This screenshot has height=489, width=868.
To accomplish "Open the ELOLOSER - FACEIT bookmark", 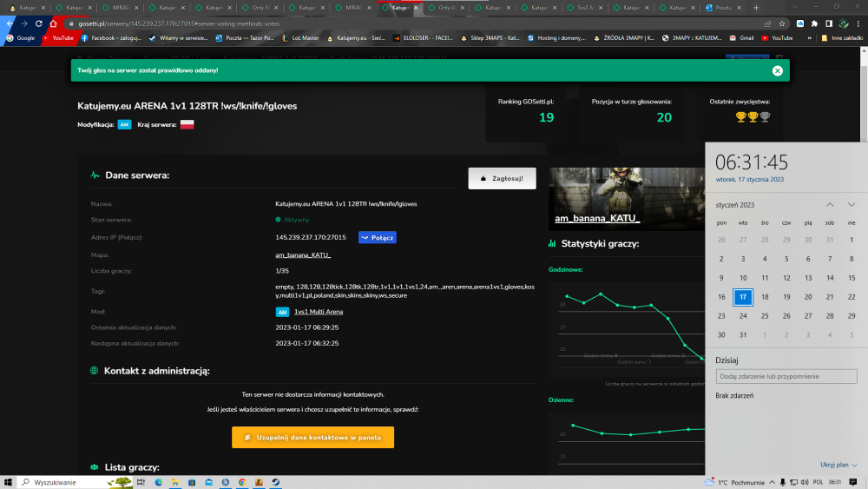I will pyautogui.click(x=423, y=38).
